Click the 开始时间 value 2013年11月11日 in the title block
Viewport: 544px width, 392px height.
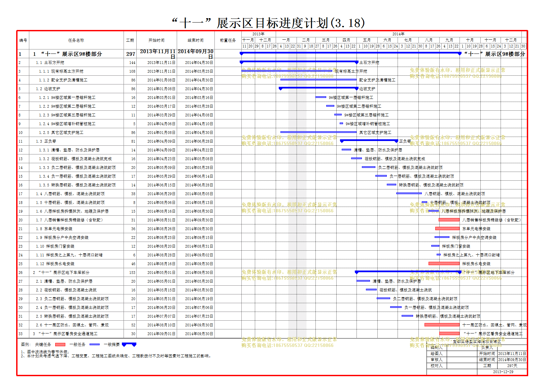point(512,354)
